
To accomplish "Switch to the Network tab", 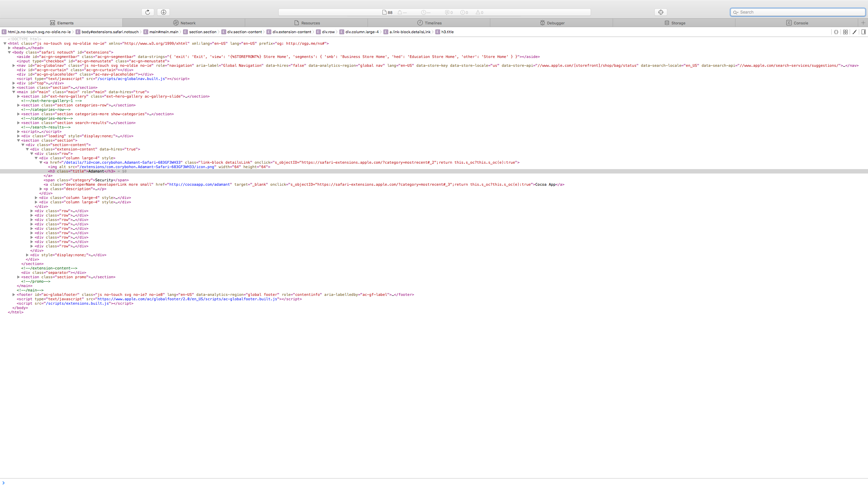I will click(x=184, y=23).
